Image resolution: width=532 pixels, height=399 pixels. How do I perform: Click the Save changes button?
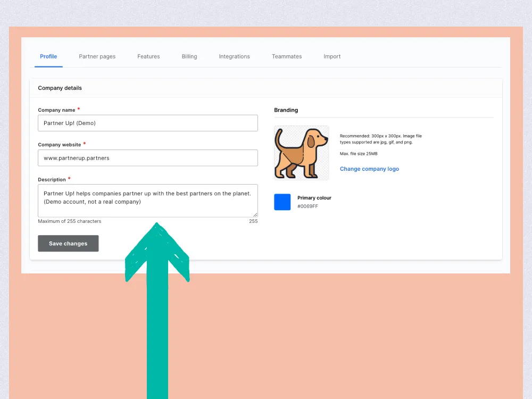point(68,243)
